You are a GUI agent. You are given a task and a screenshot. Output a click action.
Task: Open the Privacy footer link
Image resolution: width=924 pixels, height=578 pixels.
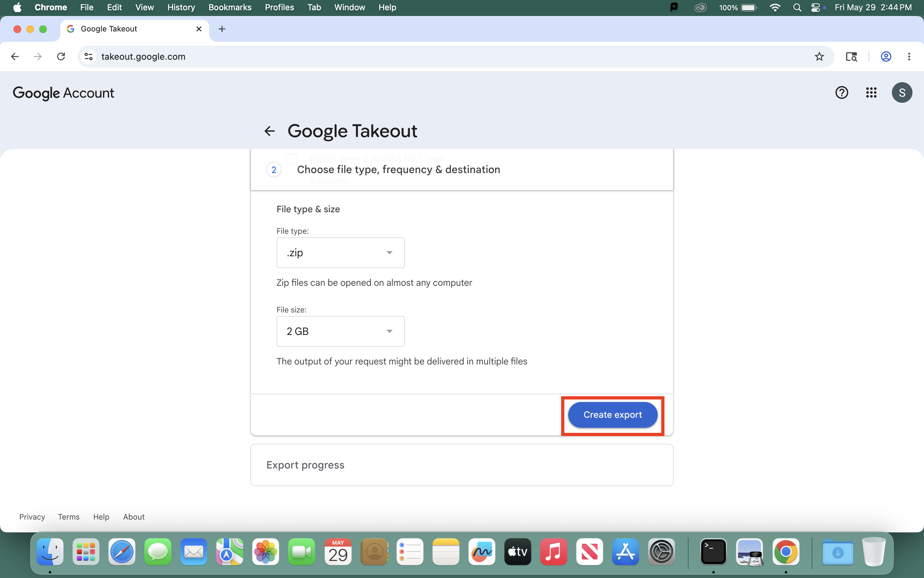tap(32, 517)
